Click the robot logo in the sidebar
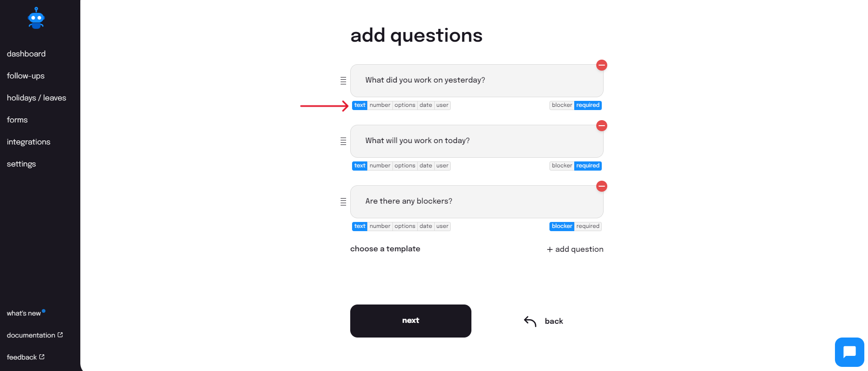This screenshot has width=868, height=371. click(37, 18)
